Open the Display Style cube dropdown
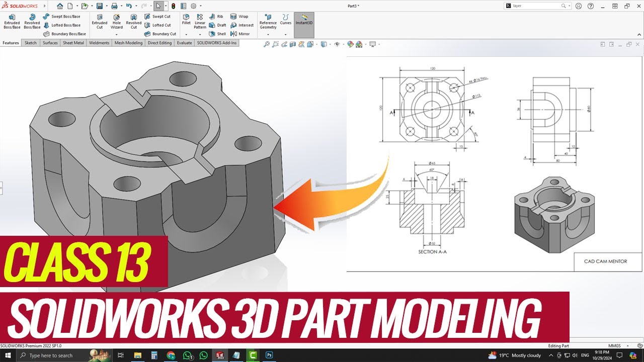Viewport: 644px width, 362px height. tap(325, 44)
